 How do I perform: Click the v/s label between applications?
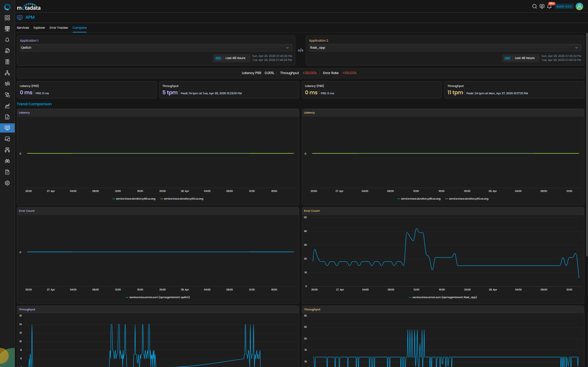click(x=300, y=50)
